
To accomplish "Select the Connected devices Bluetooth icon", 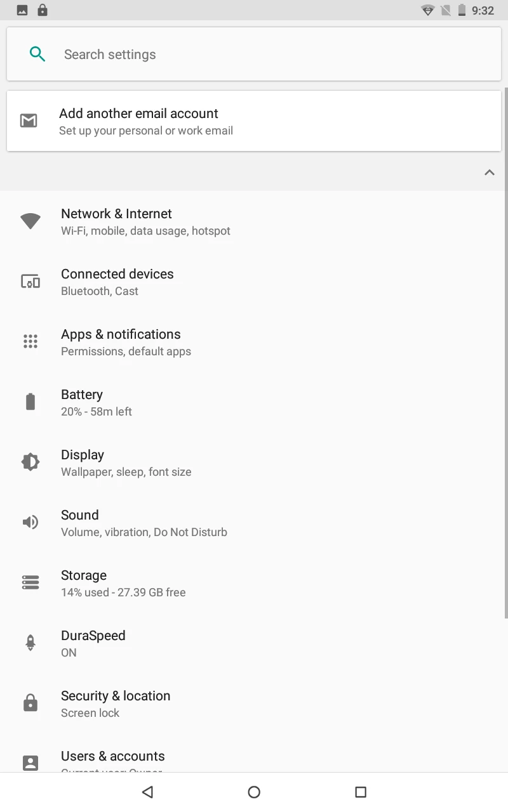I will pyautogui.click(x=30, y=281).
